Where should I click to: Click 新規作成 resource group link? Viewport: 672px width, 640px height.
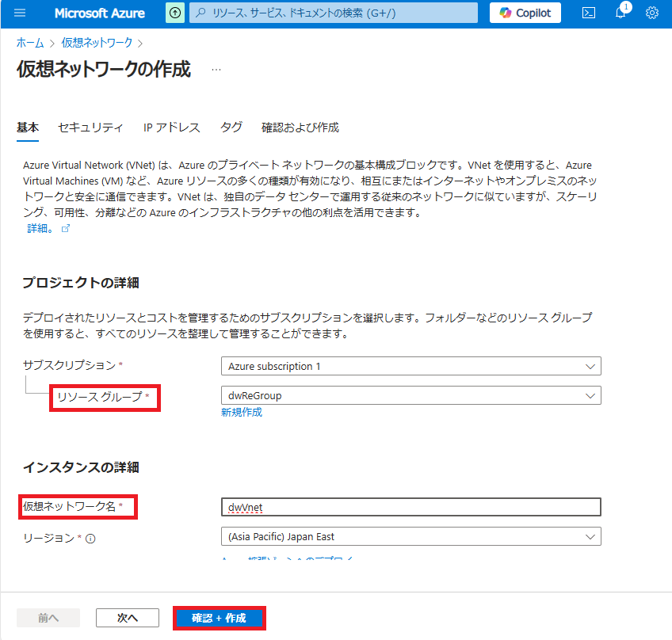241,412
